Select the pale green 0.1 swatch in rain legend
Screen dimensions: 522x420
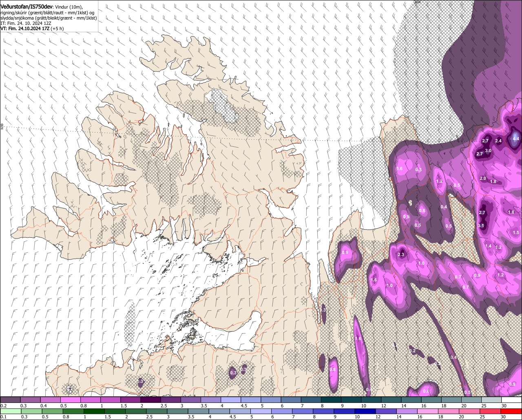pos(10,411)
